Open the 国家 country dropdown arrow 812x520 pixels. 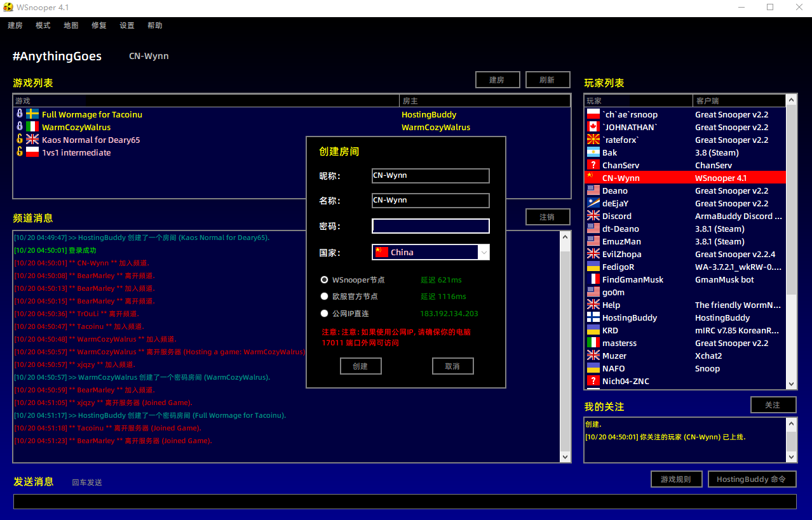tap(484, 252)
